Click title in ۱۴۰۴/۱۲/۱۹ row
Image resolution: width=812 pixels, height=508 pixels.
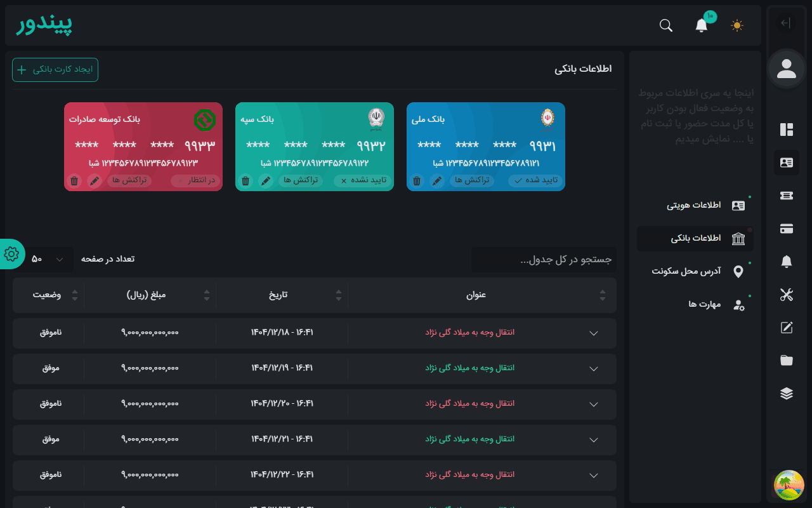pyautogui.click(x=470, y=368)
